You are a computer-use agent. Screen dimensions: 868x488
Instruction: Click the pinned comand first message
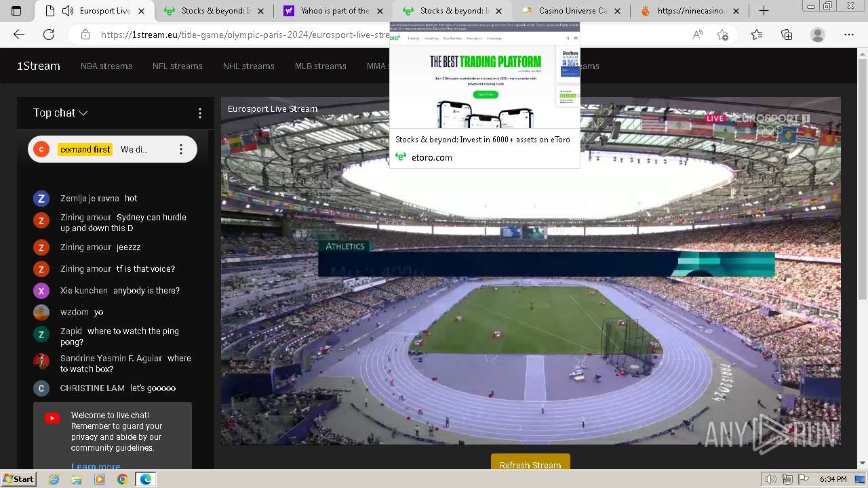click(x=113, y=149)
